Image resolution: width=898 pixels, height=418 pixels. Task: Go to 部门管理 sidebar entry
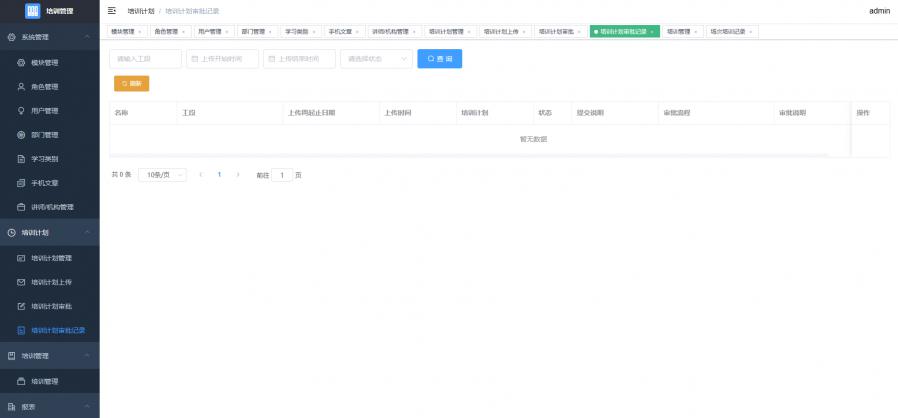point(45,134)
